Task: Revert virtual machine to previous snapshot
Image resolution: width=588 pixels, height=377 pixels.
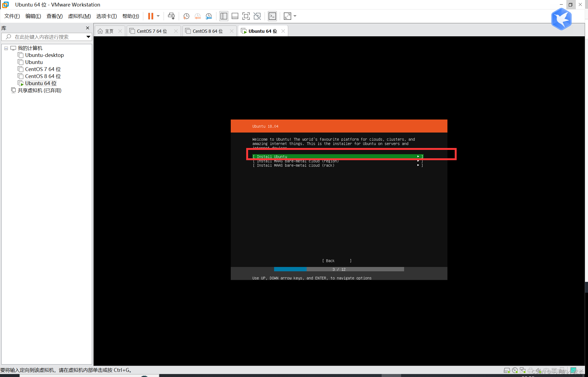Action: tap(197, 16)
